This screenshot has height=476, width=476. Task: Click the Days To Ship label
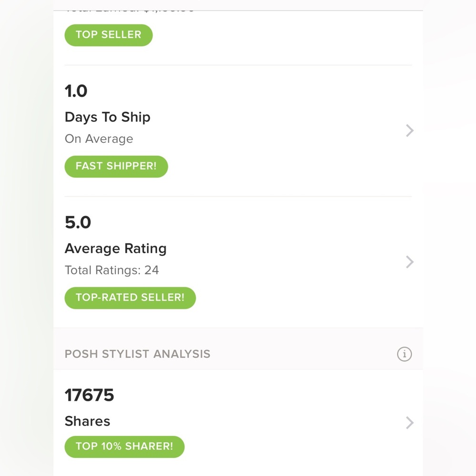(108, 117)
